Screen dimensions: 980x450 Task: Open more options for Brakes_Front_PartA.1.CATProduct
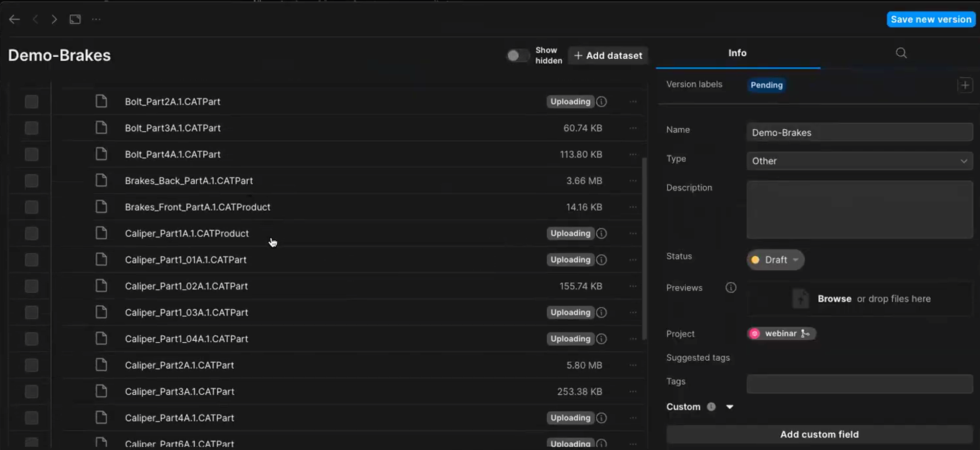[633, 207]
